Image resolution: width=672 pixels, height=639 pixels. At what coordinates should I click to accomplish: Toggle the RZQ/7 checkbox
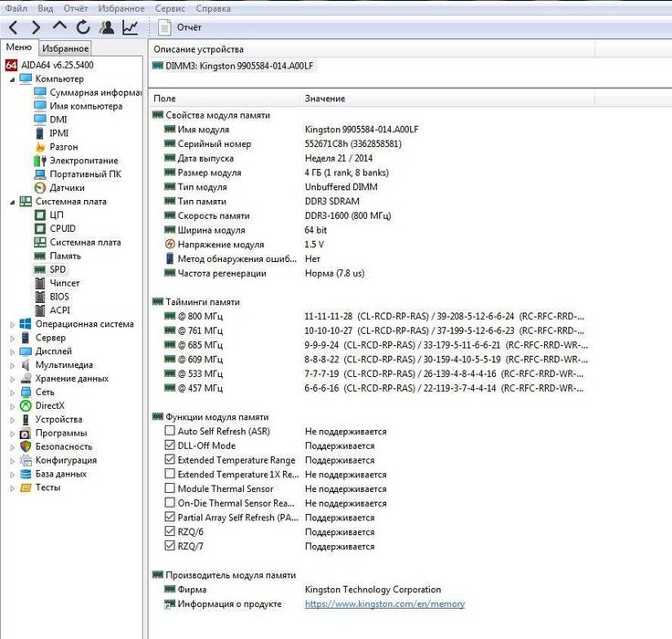[x=170, y=546]
